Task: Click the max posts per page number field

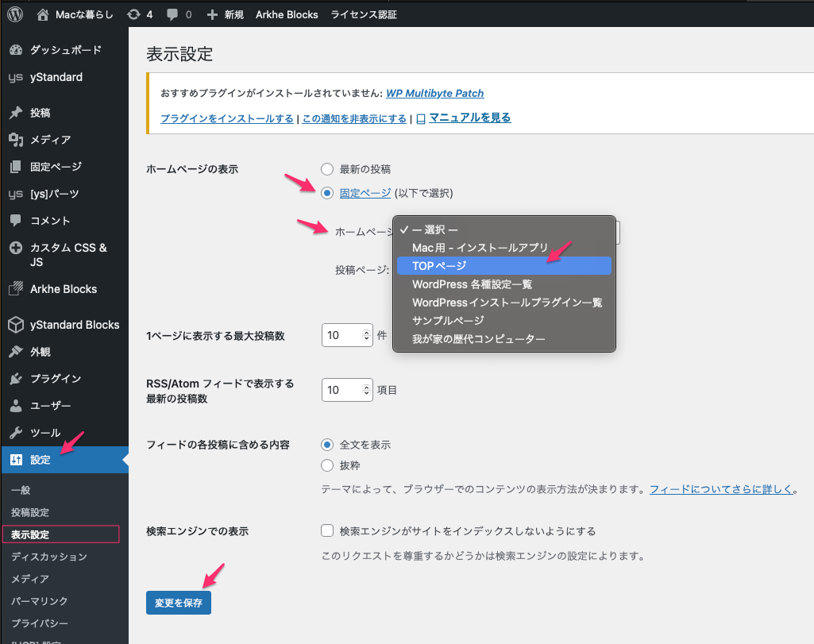Action: click(341, 336)
